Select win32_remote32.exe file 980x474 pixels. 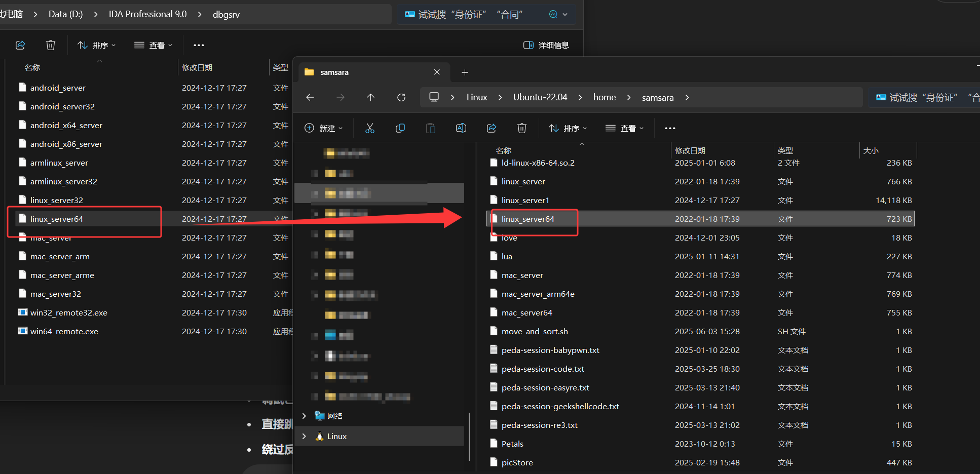click(68, 312)
